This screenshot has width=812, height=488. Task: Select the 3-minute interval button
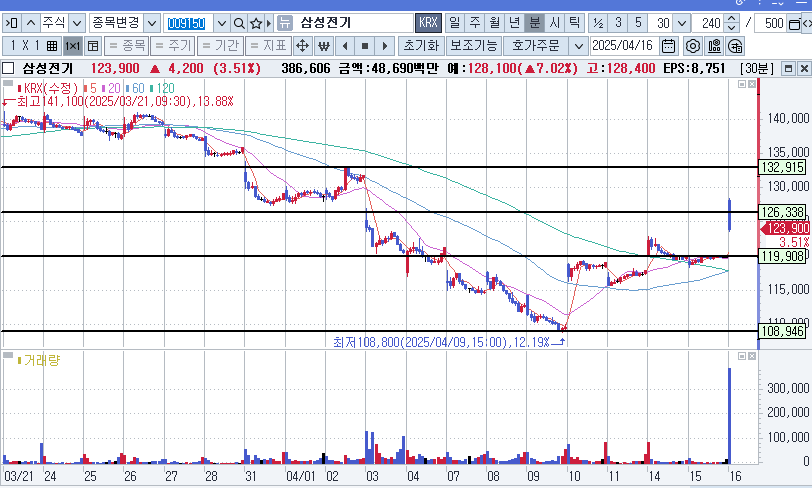pos(618,23)
